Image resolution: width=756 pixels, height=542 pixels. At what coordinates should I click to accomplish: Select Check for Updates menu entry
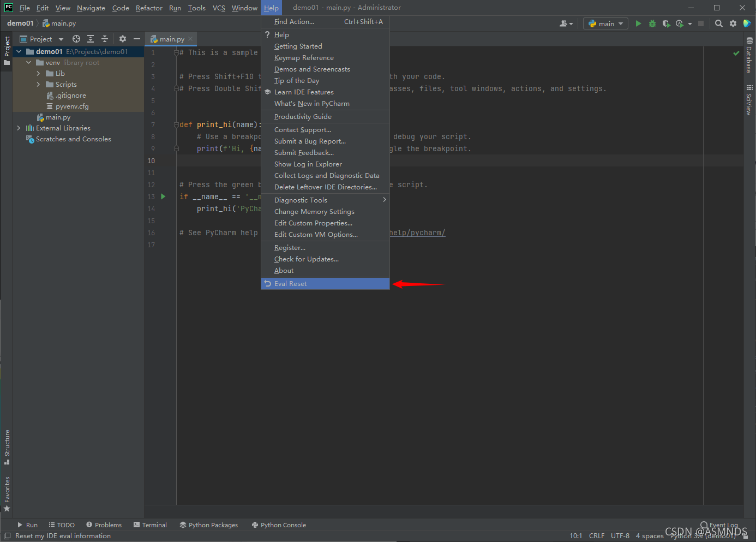[x=325, y=259]
